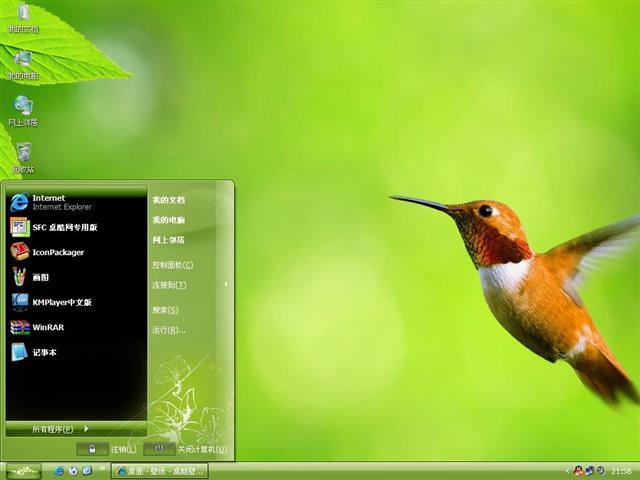Launch Internet Explorer from quick launch bar
The height and width of the screenshot is (480, 640).
59,471
